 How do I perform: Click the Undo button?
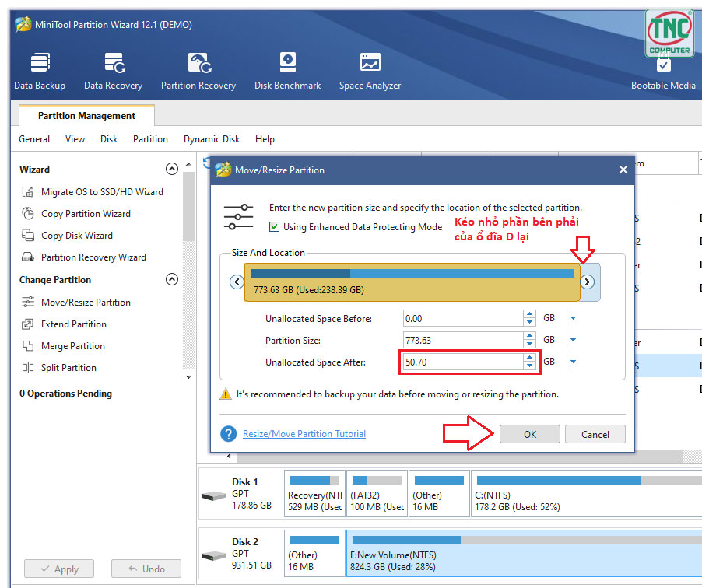(146, 569)
